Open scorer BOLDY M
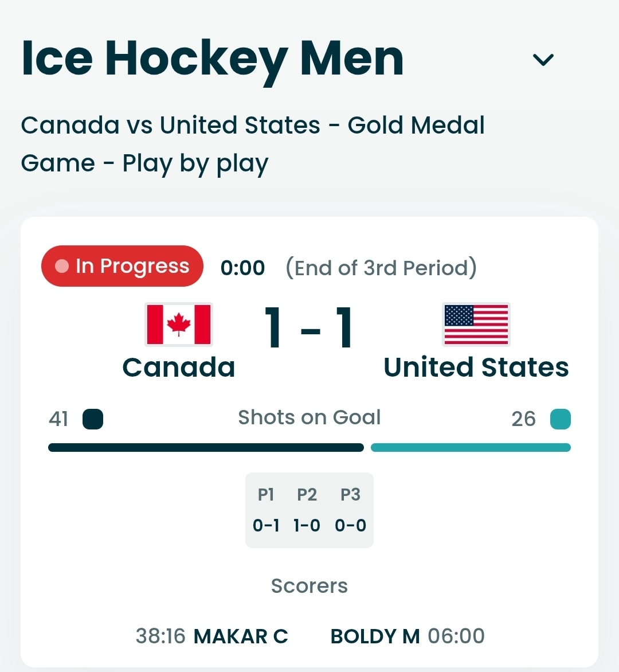 coord(375,636)
